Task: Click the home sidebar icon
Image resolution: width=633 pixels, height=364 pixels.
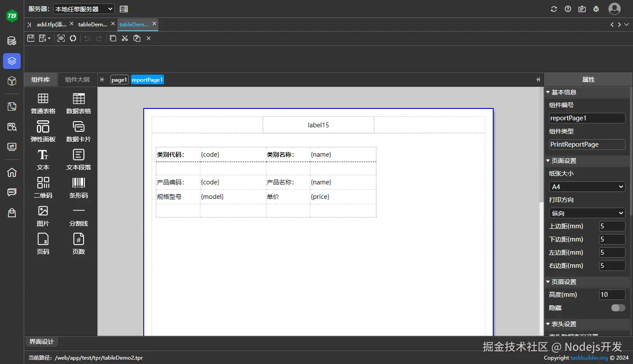Action: click(12, 172)
